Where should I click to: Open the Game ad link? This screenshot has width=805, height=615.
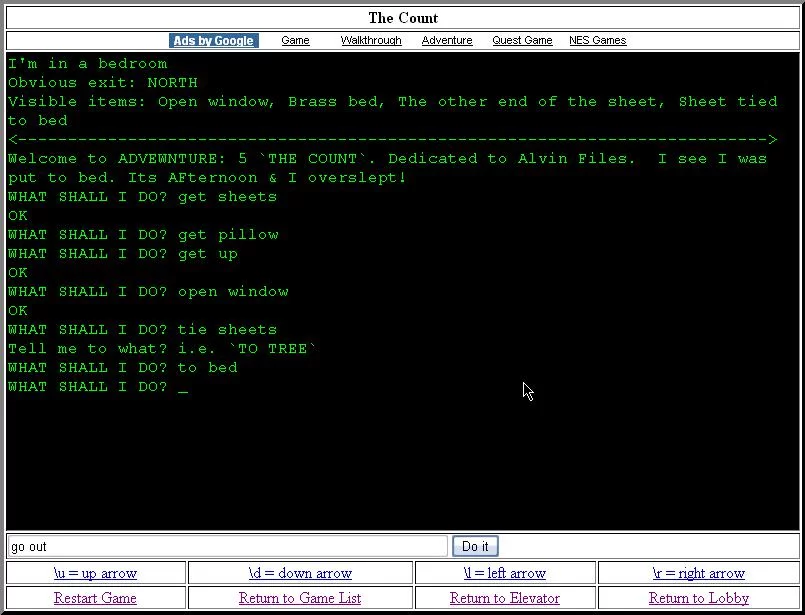coord(295,41)
